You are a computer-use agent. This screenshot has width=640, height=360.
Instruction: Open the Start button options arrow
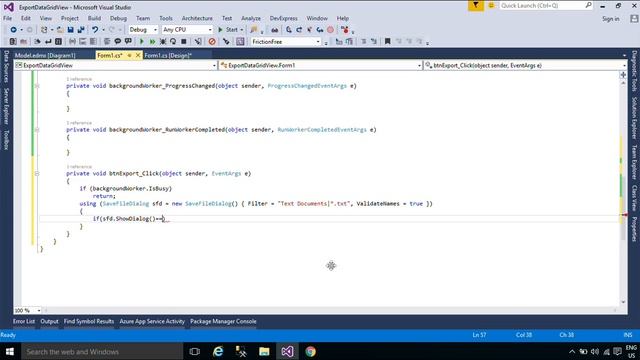tap(242, 30)
